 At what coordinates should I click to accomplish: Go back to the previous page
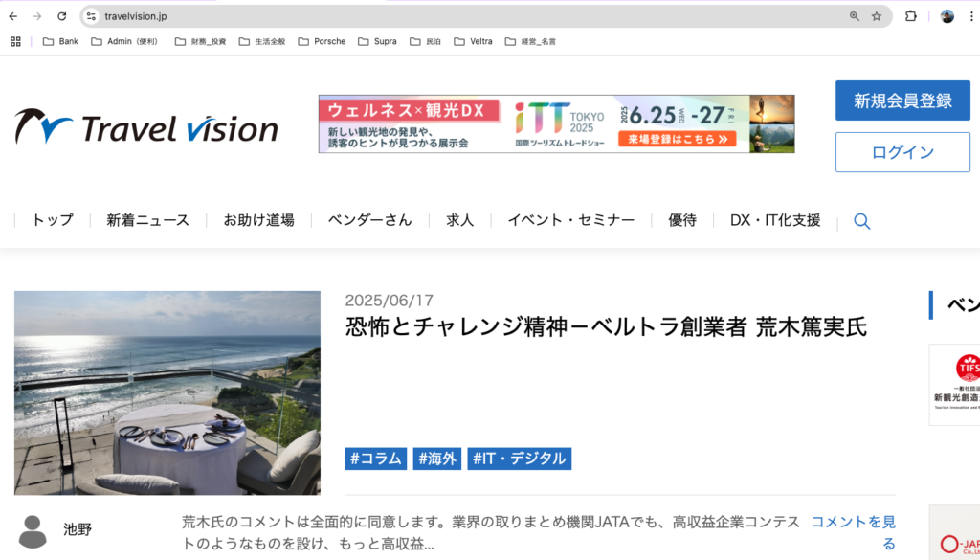tap(13, 16)
